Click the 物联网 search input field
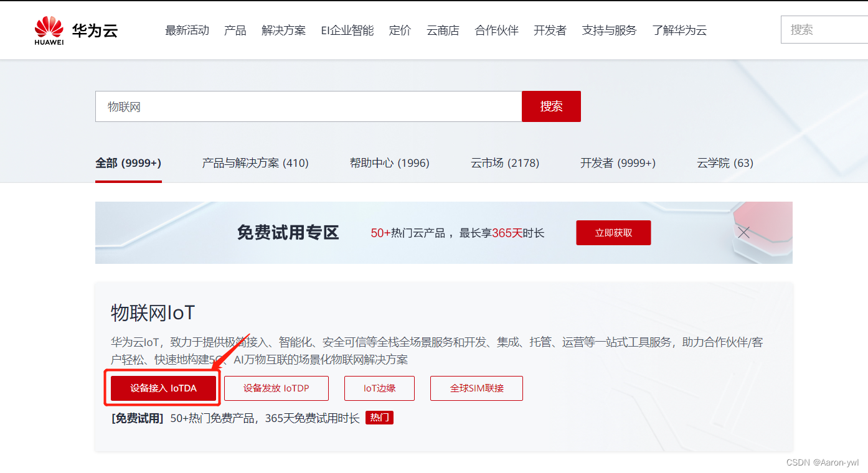Viewport: 868px width, 473px height. click(308, 106)
